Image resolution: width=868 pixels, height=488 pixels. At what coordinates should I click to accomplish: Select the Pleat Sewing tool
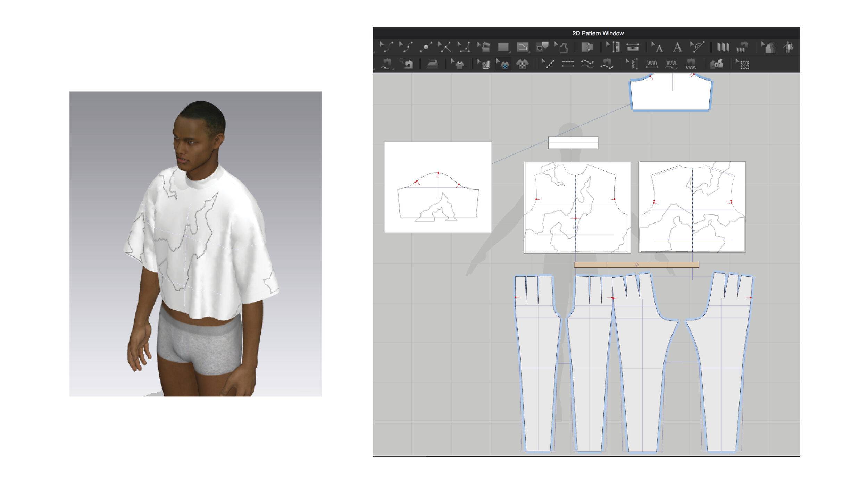pos(742,47)
